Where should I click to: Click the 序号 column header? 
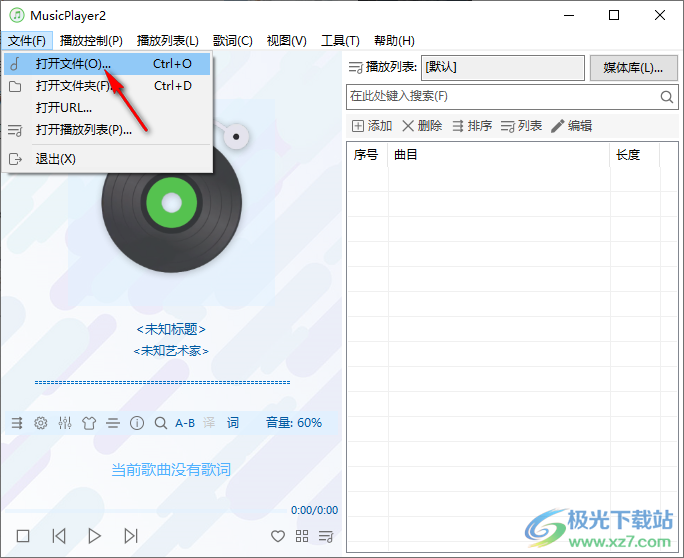(x=366, y=154)
